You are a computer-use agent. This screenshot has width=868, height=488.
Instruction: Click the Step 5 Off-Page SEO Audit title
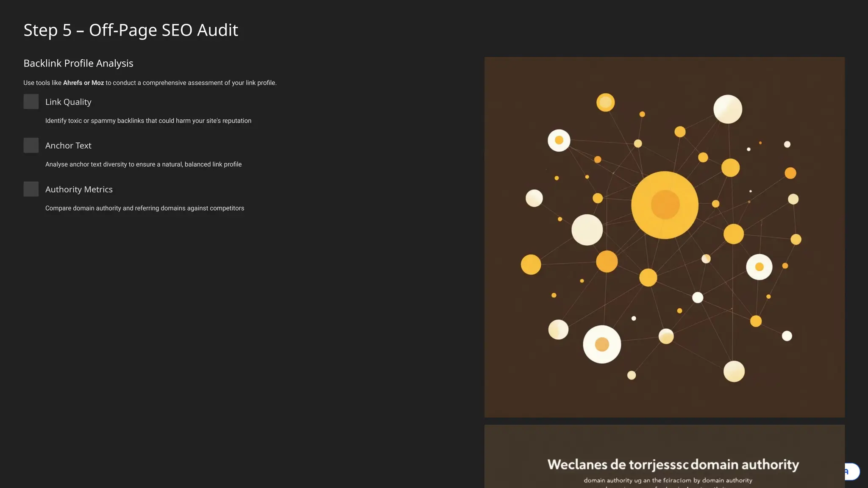(x=131, y=30)
